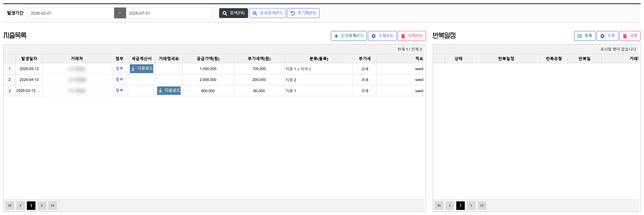Viewport: 644px width, 215px height.
Task: Select row number 1 cell
Action: [x=10, y=69]
